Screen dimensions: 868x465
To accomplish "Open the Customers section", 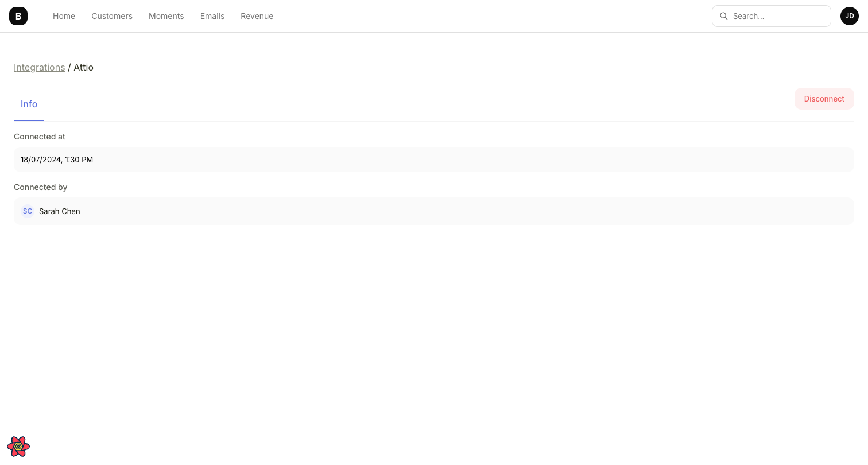I will coord(112,16).
